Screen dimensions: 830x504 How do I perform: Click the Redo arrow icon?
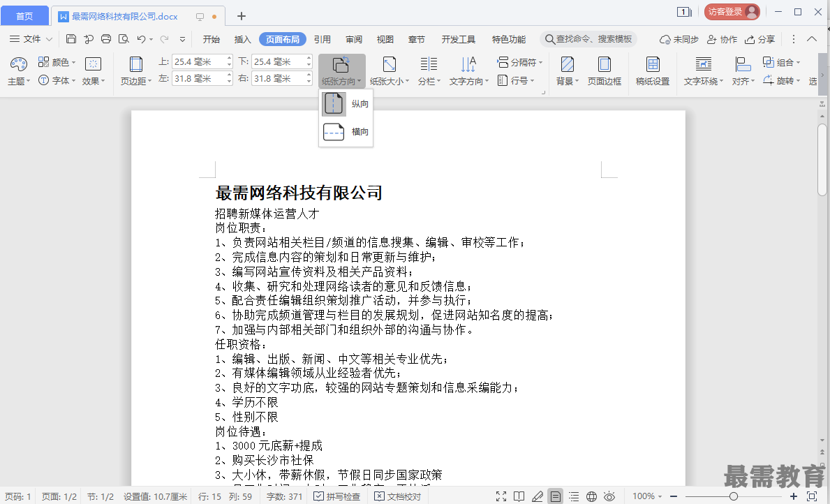164,38
